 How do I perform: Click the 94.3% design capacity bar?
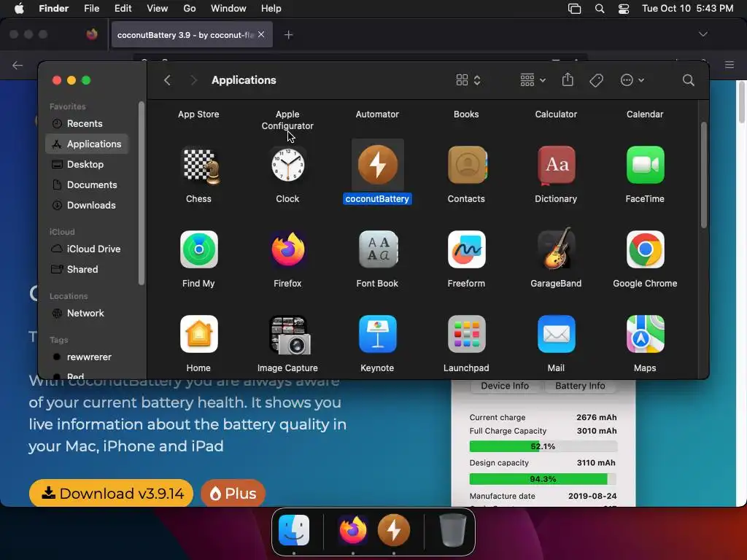pyautogui.click(x=543, y=479)
